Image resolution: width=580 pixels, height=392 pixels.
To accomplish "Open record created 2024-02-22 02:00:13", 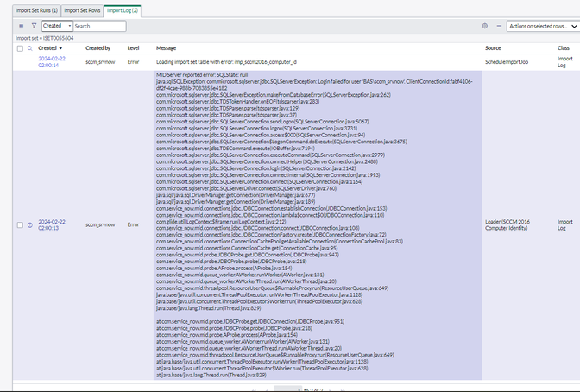I will pyautogui.click(x=52, y=224).
